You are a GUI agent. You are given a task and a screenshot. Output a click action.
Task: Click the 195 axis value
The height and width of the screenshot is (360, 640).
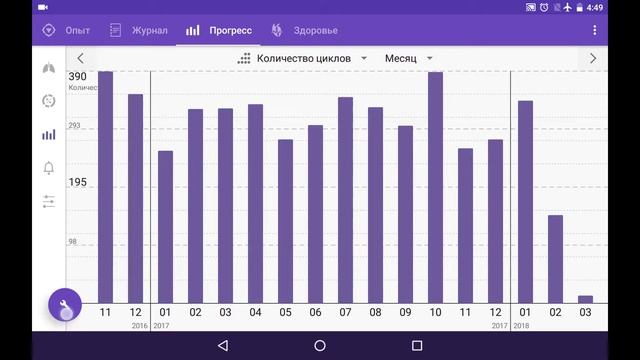click(78, 182)
